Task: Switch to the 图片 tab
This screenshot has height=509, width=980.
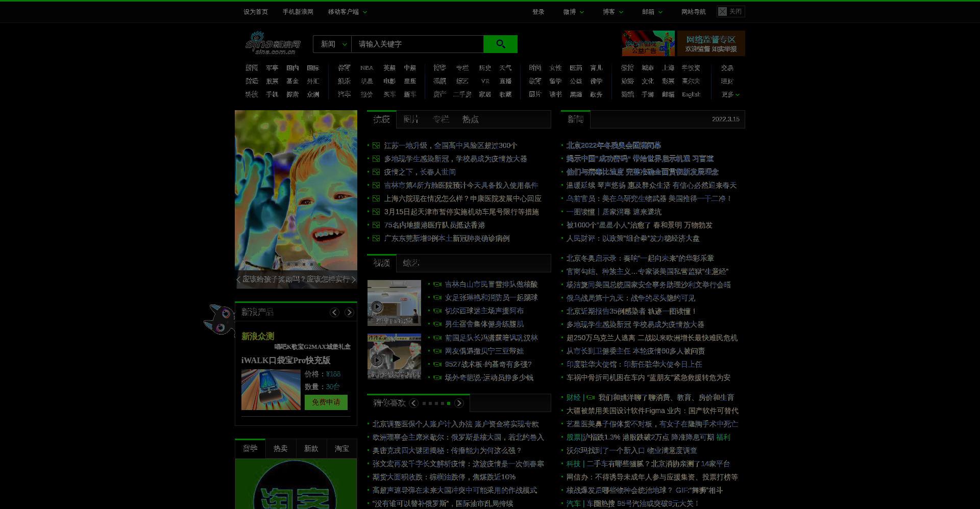Action: [x=411, y=119]
